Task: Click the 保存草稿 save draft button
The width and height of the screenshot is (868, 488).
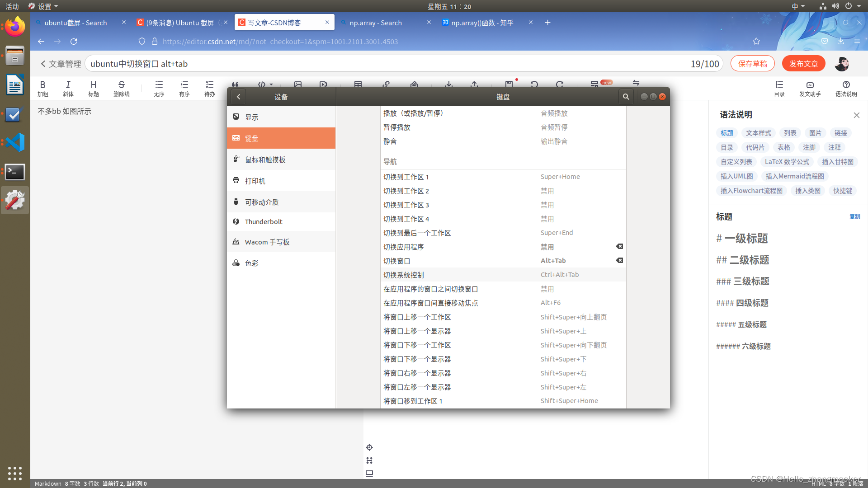Action: coord(752,64)
